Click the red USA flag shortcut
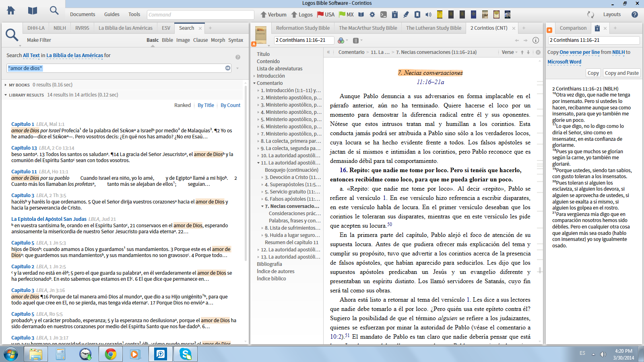Image resolution: width=644 pixels, height=362 pixels. tap(320, 14)
